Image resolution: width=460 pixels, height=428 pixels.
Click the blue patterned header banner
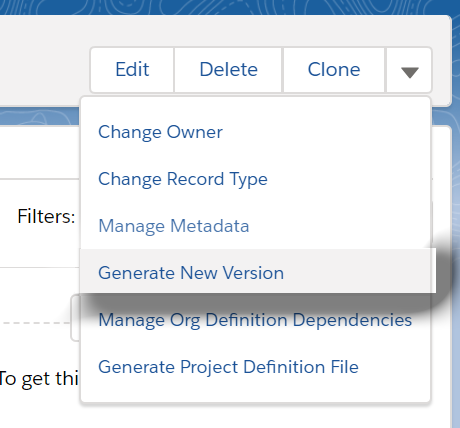click(x=230, y=7)
